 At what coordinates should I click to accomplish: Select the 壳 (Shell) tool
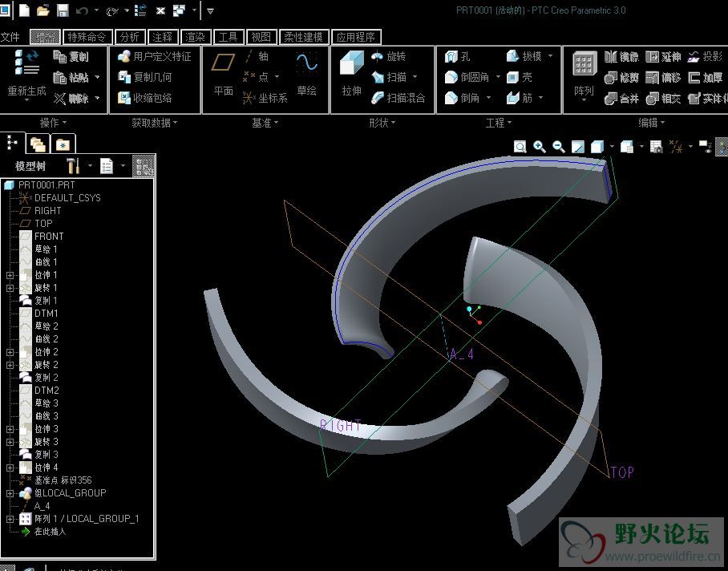[x=520, y=77]
